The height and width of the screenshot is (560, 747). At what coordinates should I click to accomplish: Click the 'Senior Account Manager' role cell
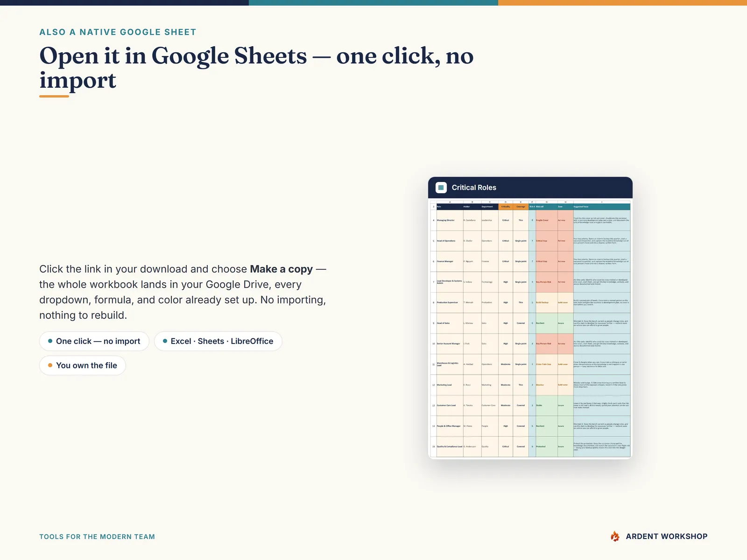(x=450, y=343)
